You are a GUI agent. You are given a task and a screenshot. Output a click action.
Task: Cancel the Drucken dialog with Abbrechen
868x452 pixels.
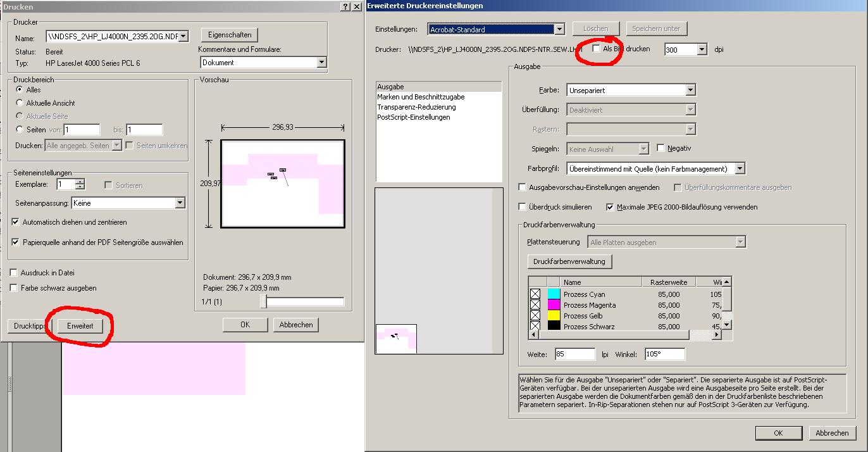[296, 324]
